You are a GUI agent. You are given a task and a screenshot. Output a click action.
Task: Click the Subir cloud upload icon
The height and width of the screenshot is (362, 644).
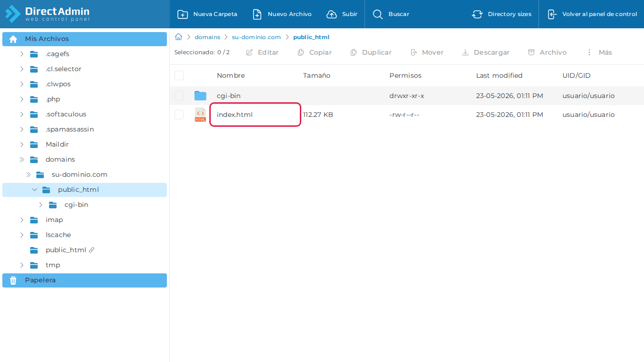pyautogui.click(x=332, y=14)
